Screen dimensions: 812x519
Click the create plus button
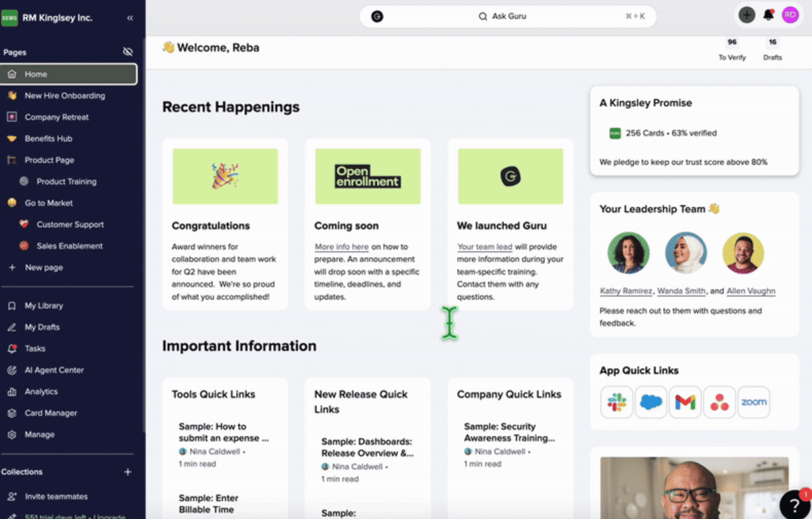point(746,15)
